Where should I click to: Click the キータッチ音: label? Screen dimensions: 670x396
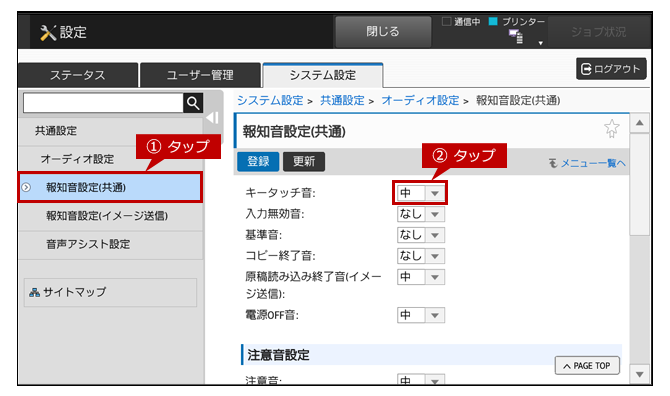click(280, 193)
